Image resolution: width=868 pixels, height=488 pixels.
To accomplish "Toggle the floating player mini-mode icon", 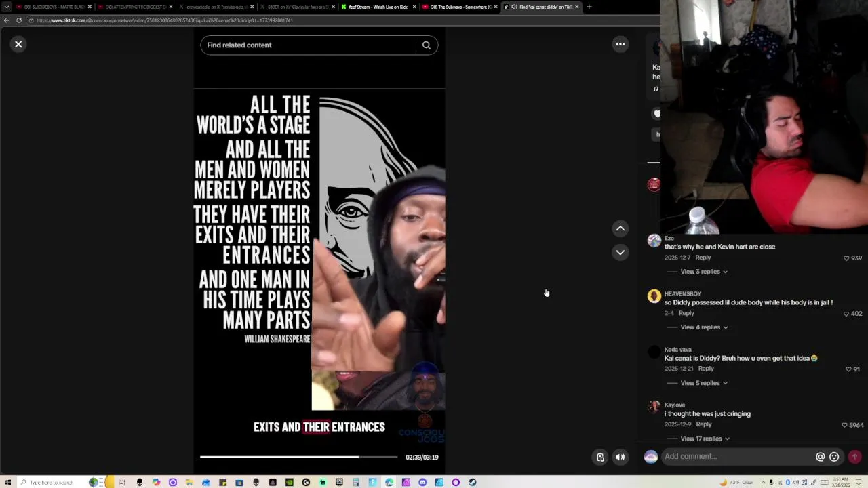I will (600, 457).
